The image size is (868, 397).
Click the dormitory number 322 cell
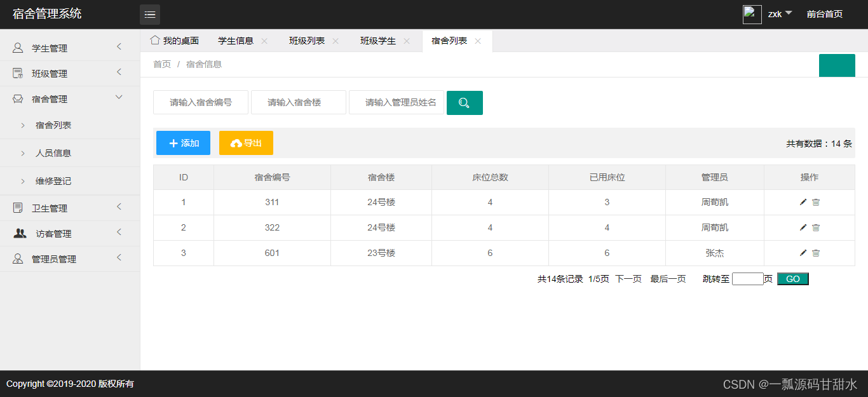tap(272, 227)
